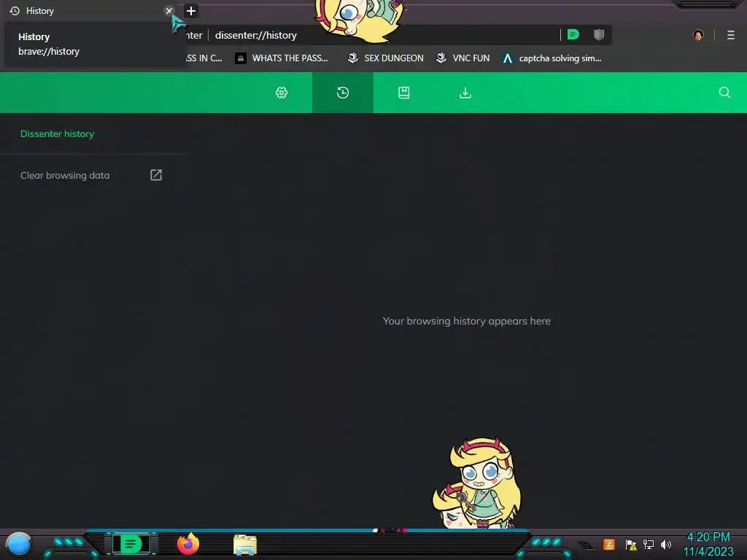Click the Start orb on taskbar
Screen dimensions: 747x560
(18, 544)
